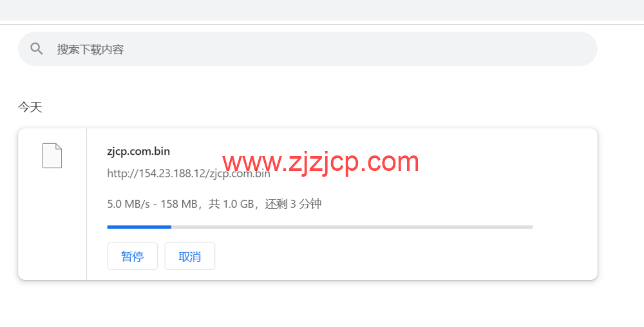644x327 pixels.
Task: Click the gray unfilled portion of progress bar
Action: tap(352, 227)
